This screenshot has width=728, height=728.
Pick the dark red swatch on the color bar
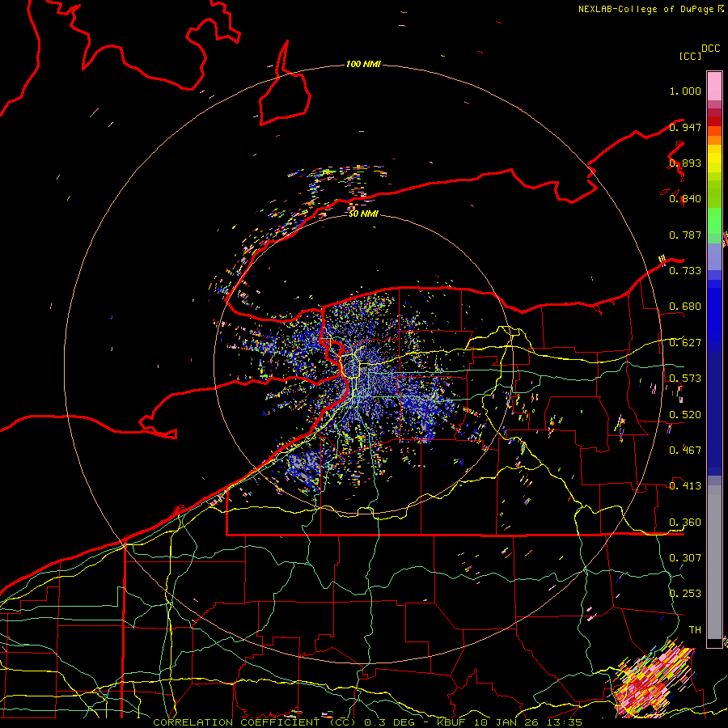pyautogui.click(x=714, y=121)
